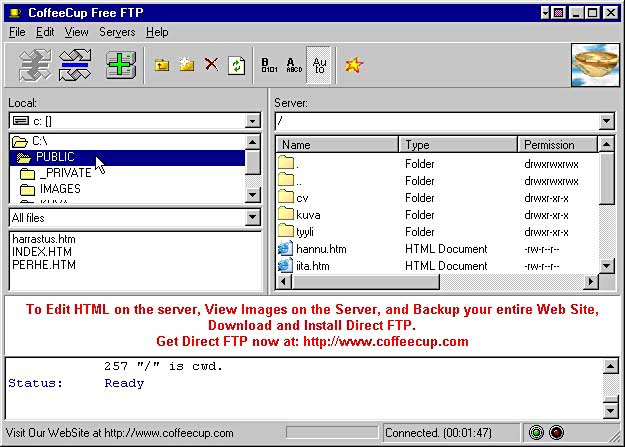Click the star favorites toolbar icon
The width and height of the screenshot is (625, 447).
click(x=352, y=65)
